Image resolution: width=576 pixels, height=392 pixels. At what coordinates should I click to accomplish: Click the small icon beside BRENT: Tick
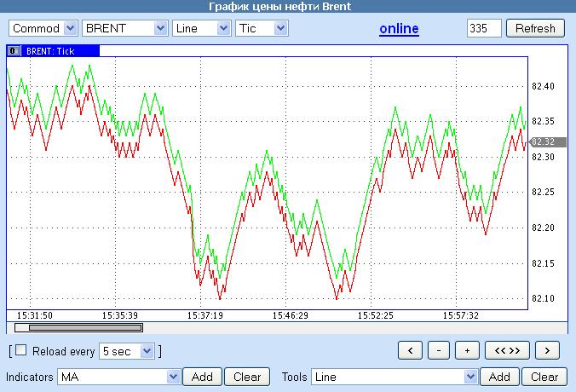click(14, 50)
